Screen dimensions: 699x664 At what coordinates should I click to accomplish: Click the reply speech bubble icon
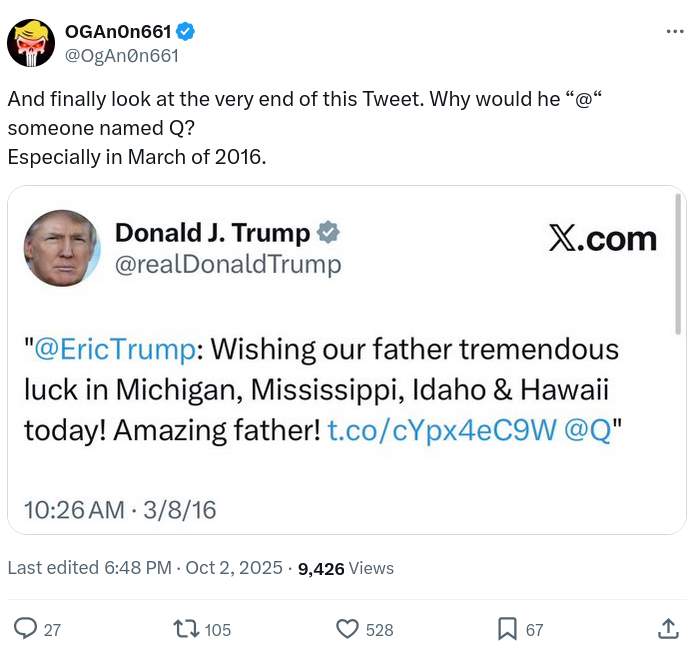coord(26,629)
